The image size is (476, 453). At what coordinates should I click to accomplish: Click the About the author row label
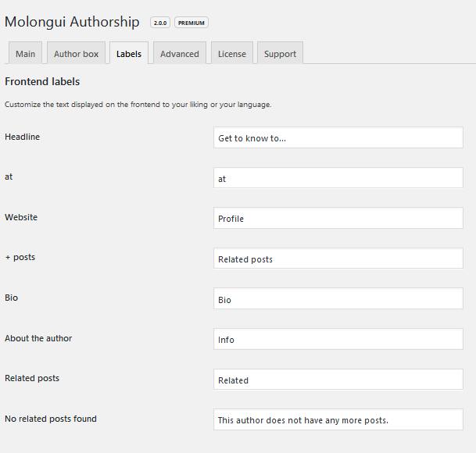[38, 338]
